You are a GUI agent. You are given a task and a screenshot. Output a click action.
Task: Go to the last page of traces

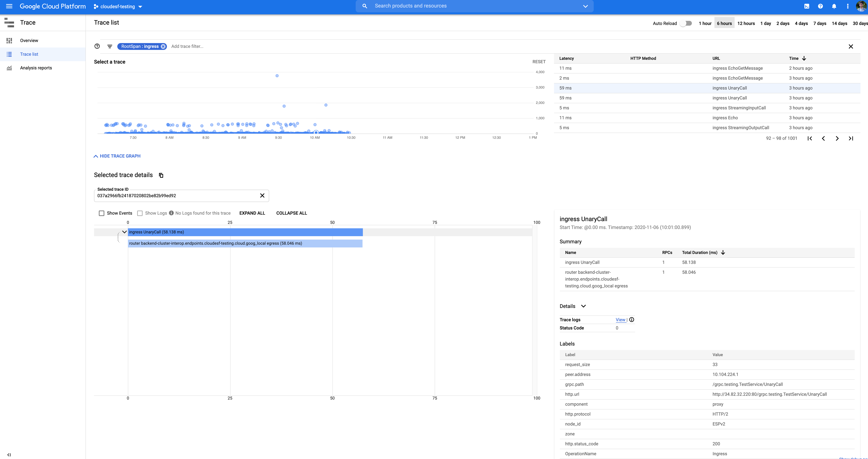click(x=851, y=138)
